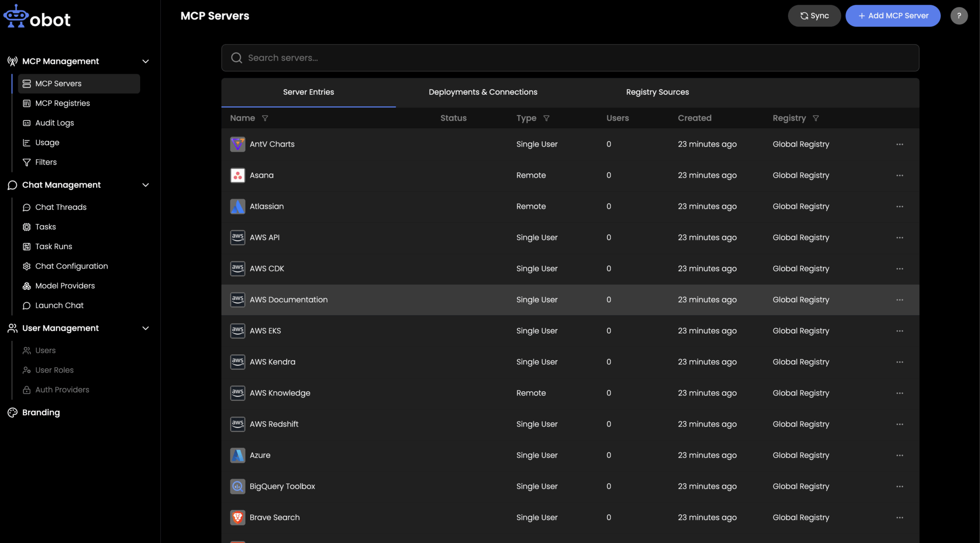Image resolution: width=980 pixels, height=543 pixels.
Task: Click the Search servers input field
Action: tap(569, 58)
